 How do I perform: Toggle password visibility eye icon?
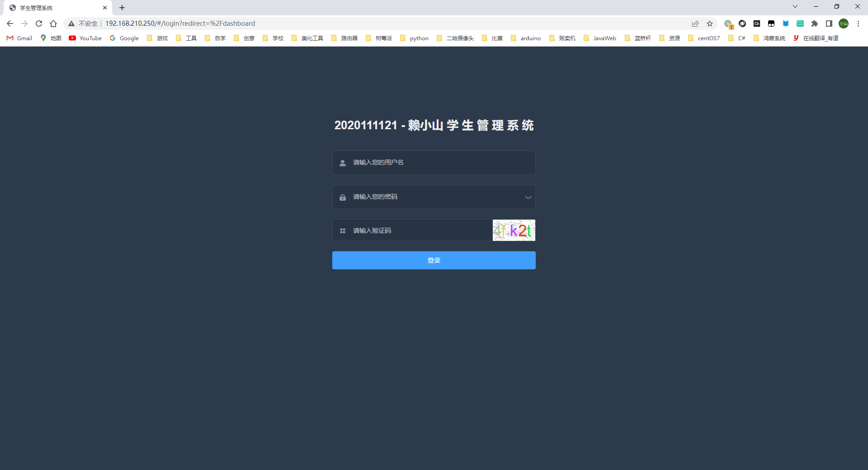(x=528, y=197)
